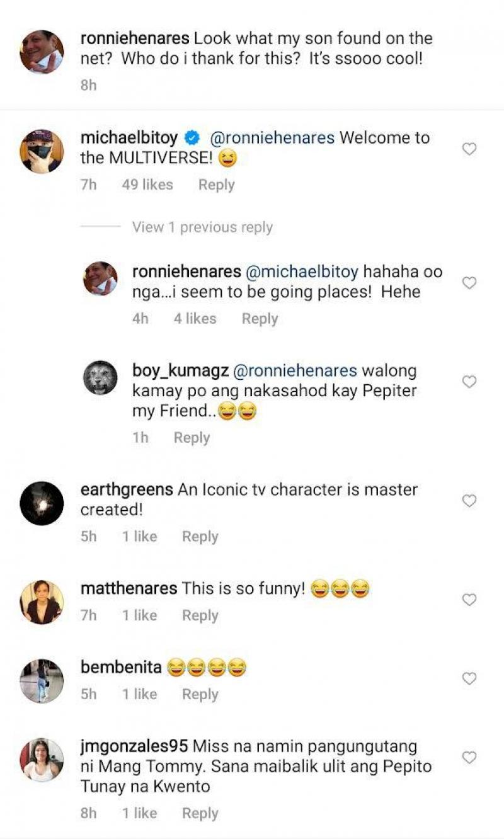This screenshot has height=839, width=504.
Task: Visit the jmgonzales95 username profile
Action: 134,746
